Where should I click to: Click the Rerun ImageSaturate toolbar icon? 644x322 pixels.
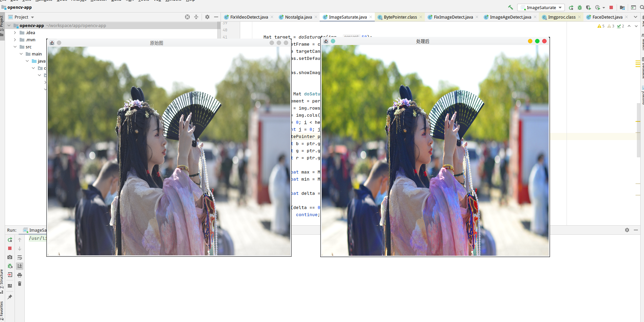571,7
